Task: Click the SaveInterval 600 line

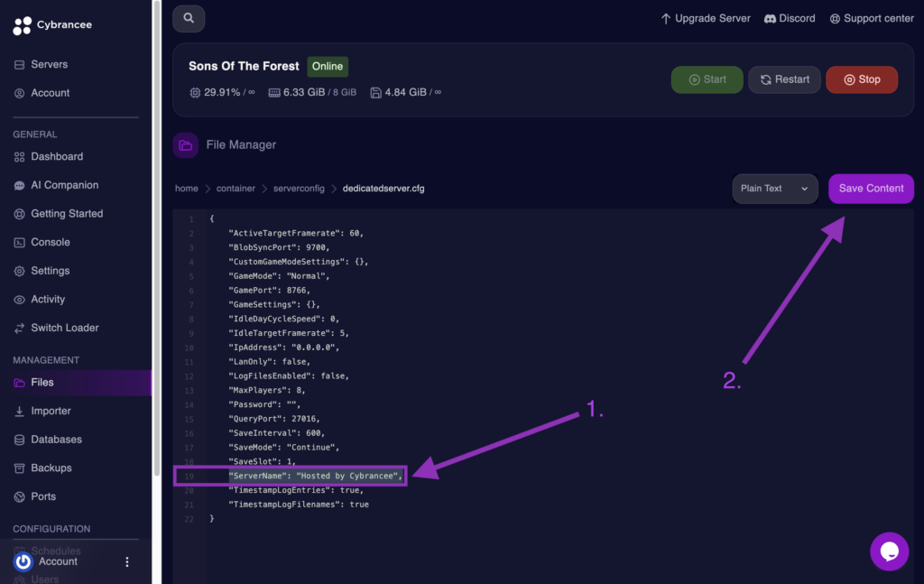Action: click(277, 432)
